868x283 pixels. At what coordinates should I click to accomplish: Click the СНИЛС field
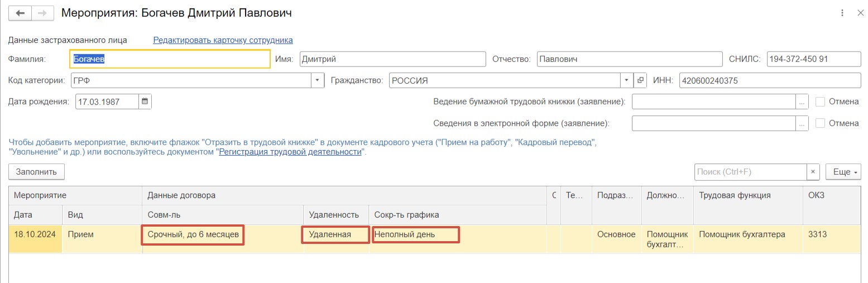pos(814,59)
